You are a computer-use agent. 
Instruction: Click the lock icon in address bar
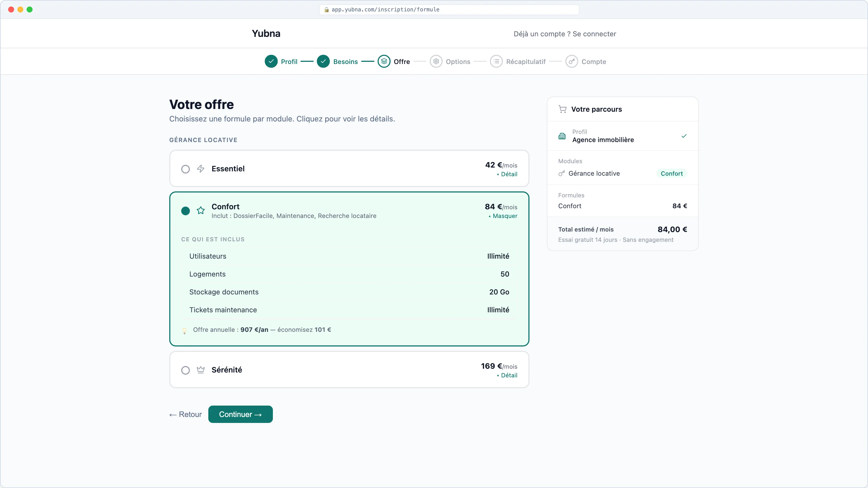click(326, 9)
